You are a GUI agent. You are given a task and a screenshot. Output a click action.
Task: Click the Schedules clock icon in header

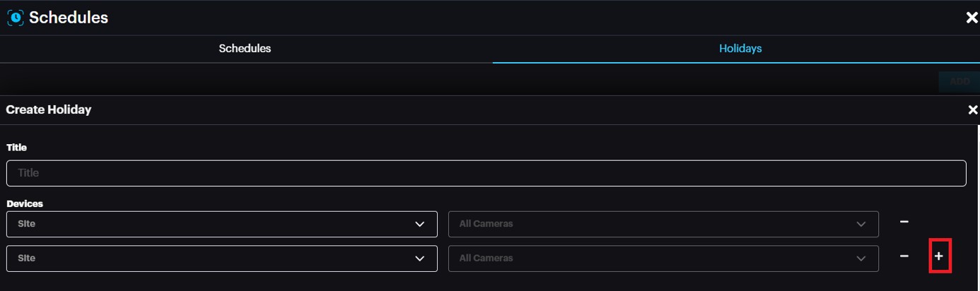point(15,18)
